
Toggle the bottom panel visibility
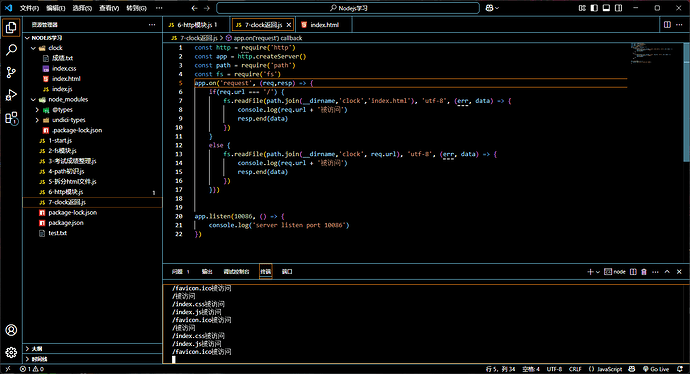coord(606,8)
